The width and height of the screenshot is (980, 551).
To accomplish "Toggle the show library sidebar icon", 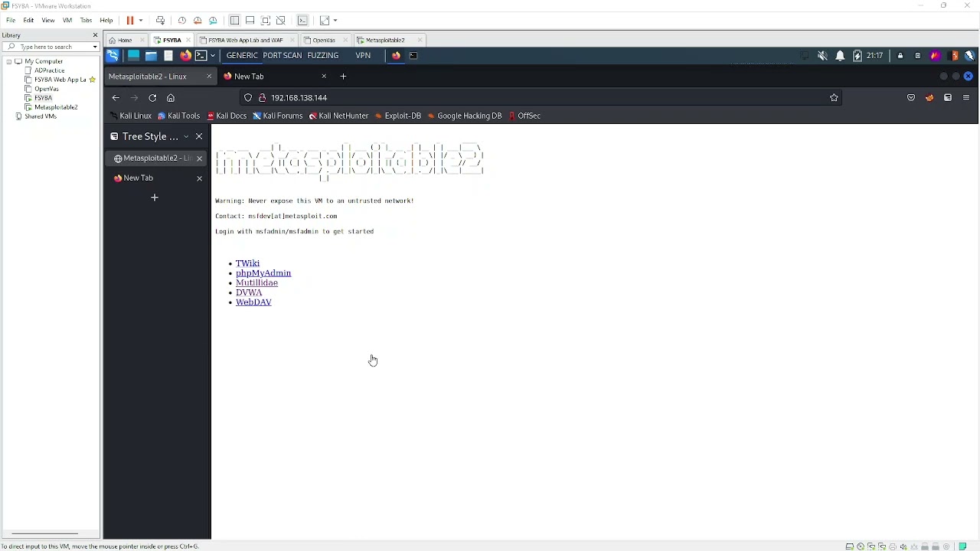I will tap(235, 21).
